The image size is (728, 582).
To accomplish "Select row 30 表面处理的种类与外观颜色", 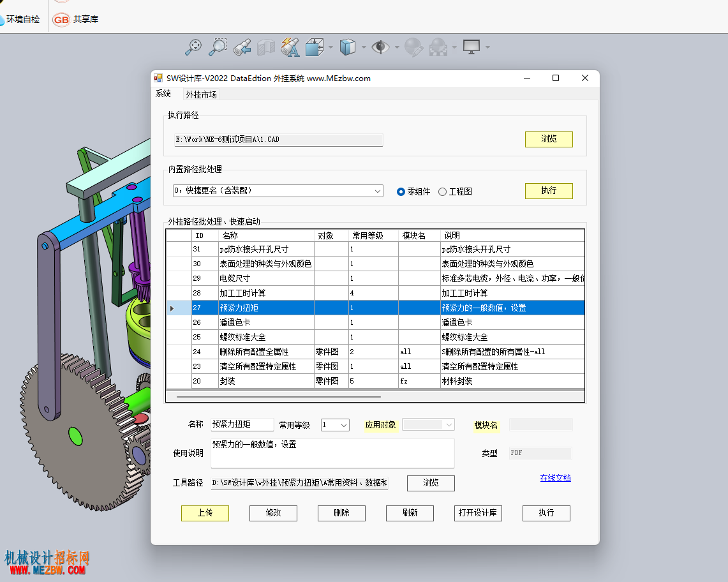I will 375,264.
